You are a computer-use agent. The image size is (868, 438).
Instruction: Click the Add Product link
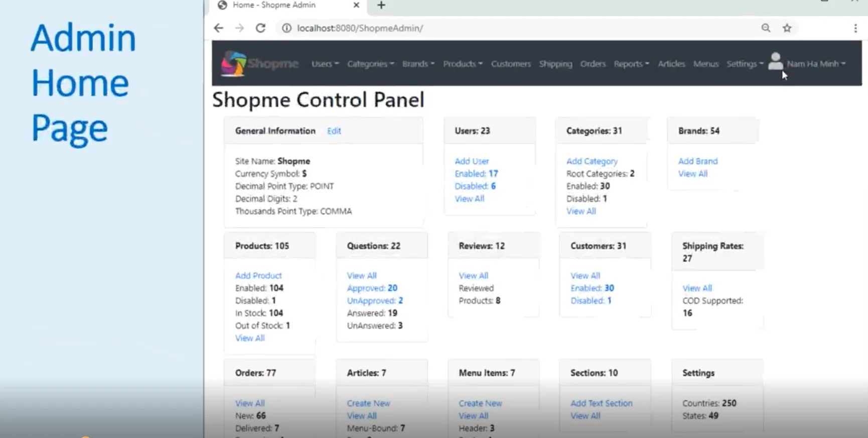click(258, 276)
